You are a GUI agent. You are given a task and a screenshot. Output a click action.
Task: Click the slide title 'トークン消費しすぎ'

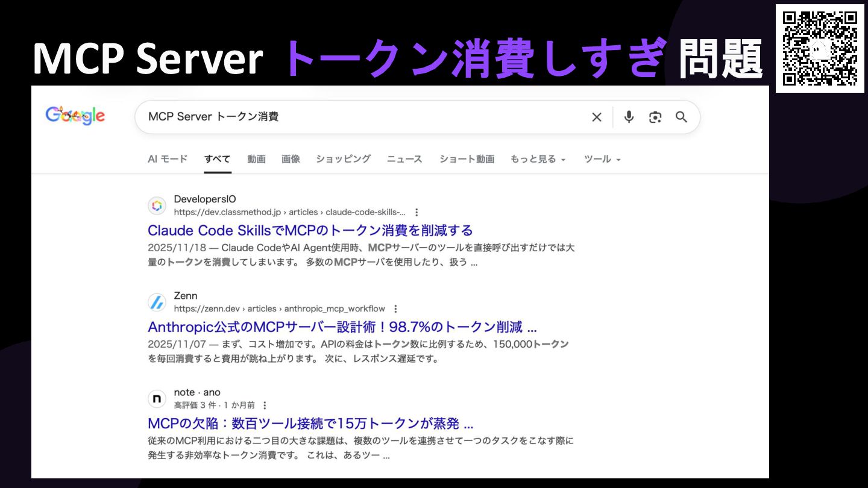coord(475,58)
